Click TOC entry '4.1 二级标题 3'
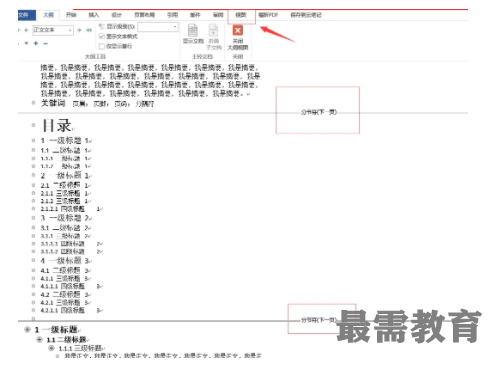 coord(65,270)
